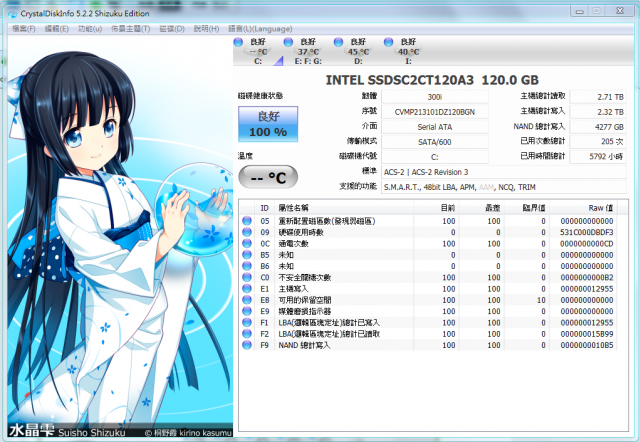Open the 編輯(E) edit menu
The image size is (640, 442).
point(56,29)
